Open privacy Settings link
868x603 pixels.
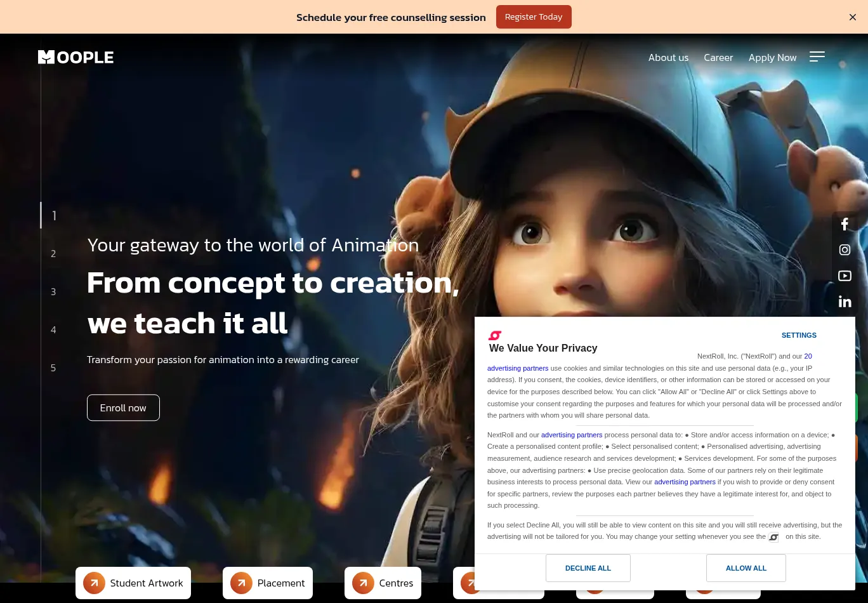pyautogui.click(x=799, y=335)
